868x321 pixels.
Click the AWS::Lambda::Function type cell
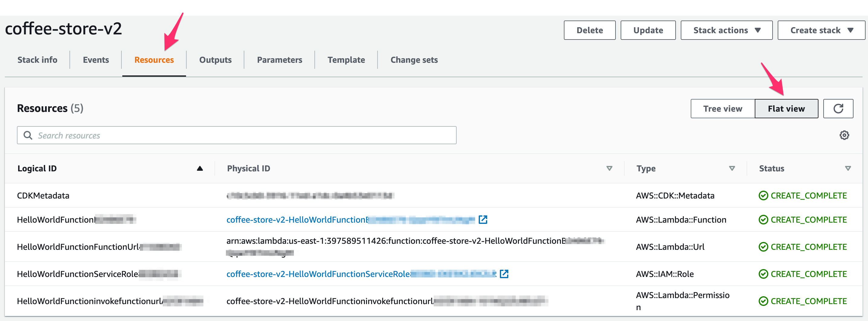[x=681, y=220]
